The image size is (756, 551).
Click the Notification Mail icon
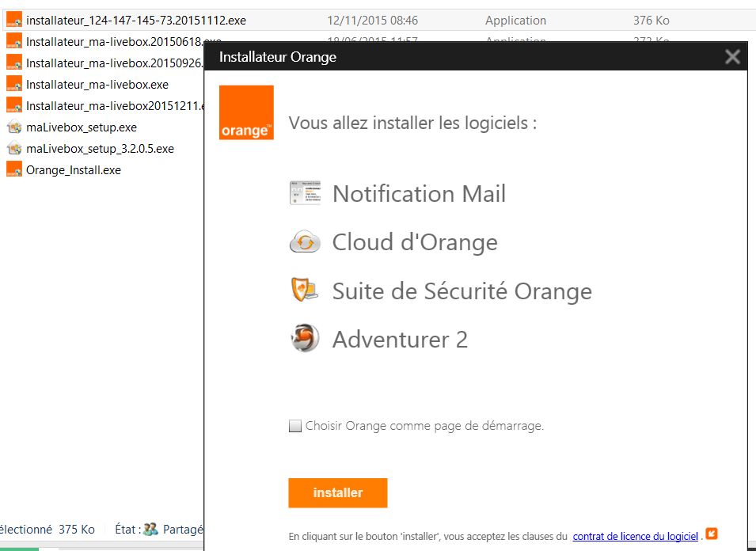(305, 194)
